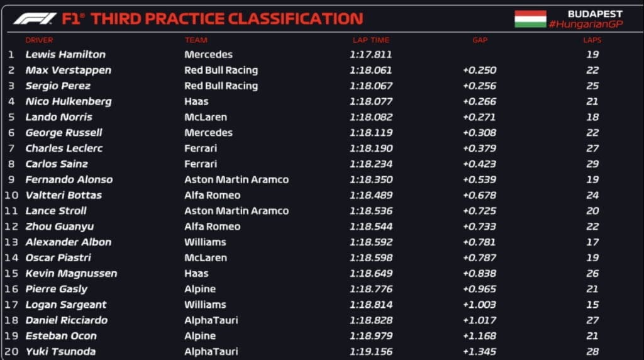
Task: Select the TEAM column header
Action: point(196,40)
